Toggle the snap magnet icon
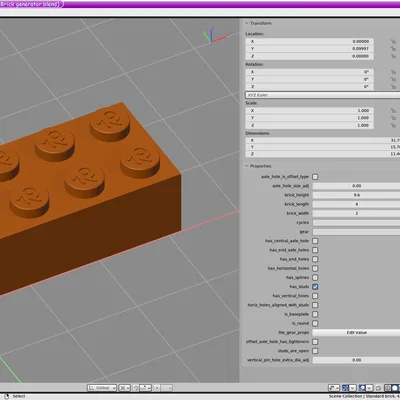 pyautogui.click(x=136, y=388)
